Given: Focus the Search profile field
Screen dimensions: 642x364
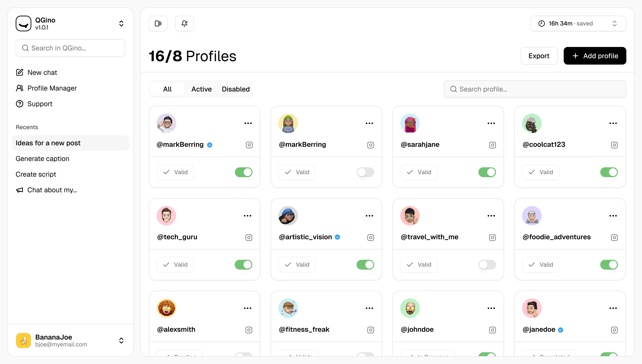Looking at the screenshot, I should (x=535, y=89).
